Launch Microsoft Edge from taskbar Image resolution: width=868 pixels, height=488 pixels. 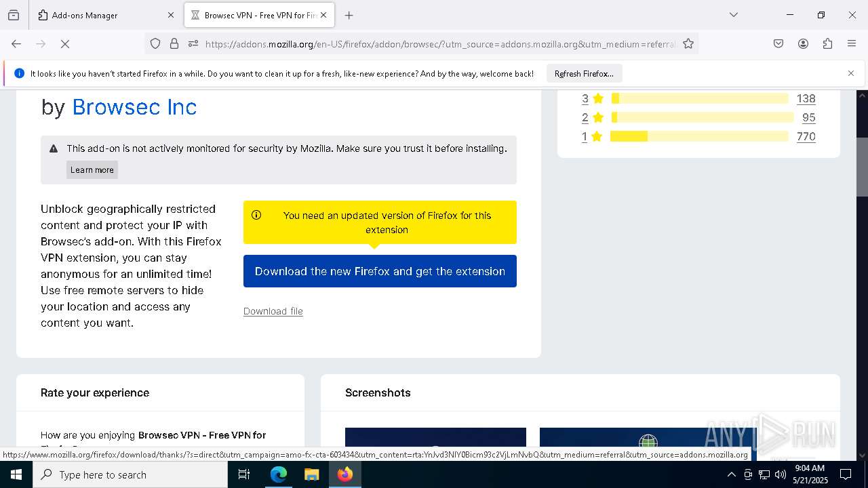click(279, 474)
